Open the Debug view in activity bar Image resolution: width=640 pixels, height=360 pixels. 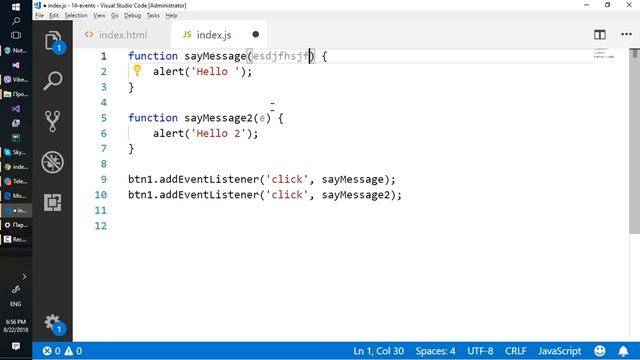[x=53, y=162]
